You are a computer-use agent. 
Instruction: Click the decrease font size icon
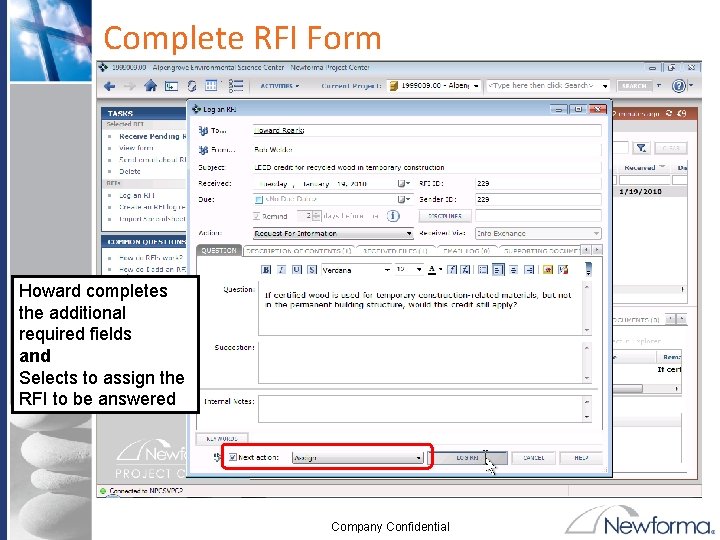point(465,270)
